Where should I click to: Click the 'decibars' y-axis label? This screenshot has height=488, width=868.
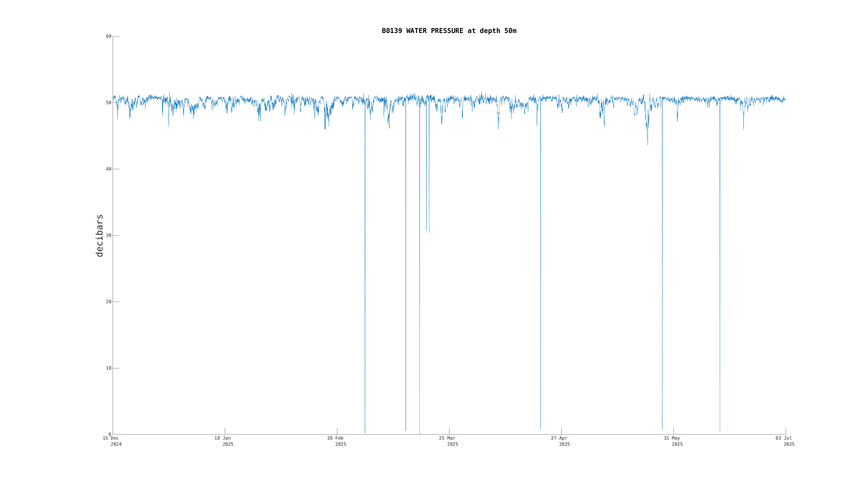99,235
